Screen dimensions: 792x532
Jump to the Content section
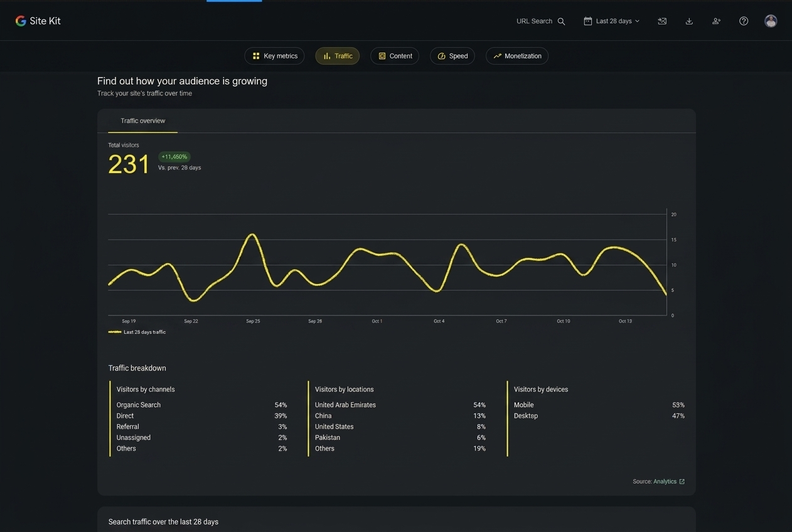[x=395, y=56]
